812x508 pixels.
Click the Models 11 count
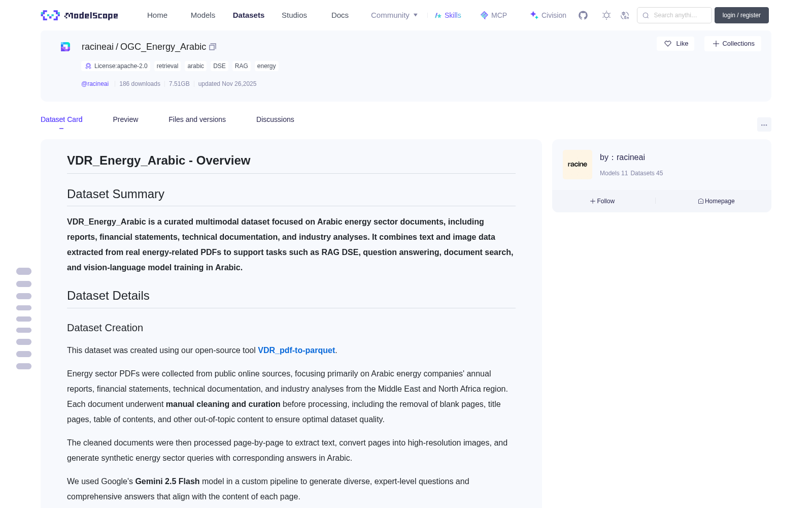click(614, 173)
